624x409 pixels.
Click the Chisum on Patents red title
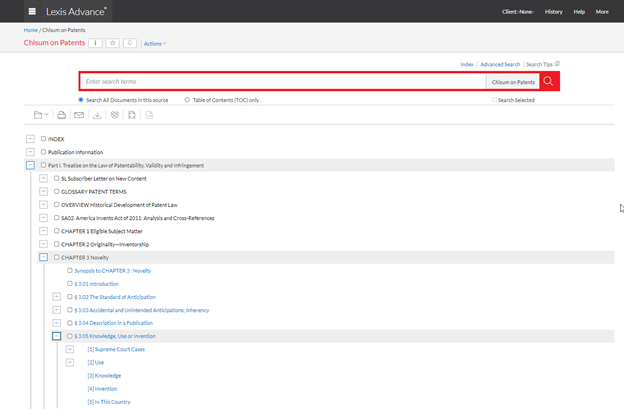tap(54, 43)
